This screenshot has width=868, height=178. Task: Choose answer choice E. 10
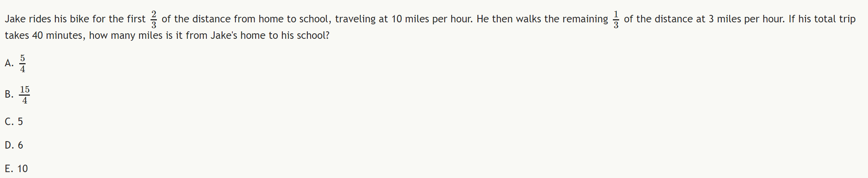pos(16,169)
